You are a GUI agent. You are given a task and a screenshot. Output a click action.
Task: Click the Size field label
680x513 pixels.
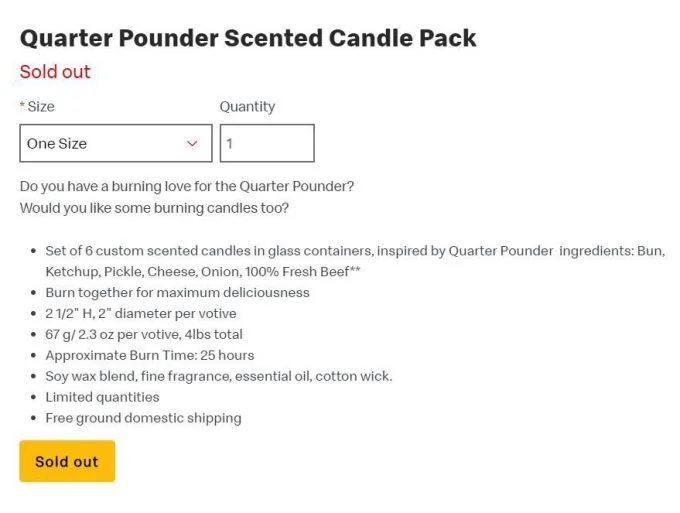41,107
